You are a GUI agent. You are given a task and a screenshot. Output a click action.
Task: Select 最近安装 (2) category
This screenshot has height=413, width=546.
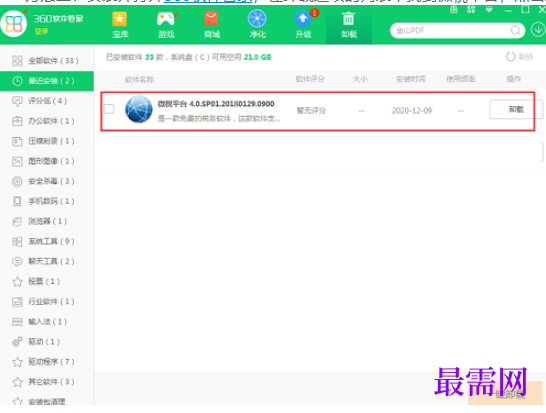coord(47,81)
